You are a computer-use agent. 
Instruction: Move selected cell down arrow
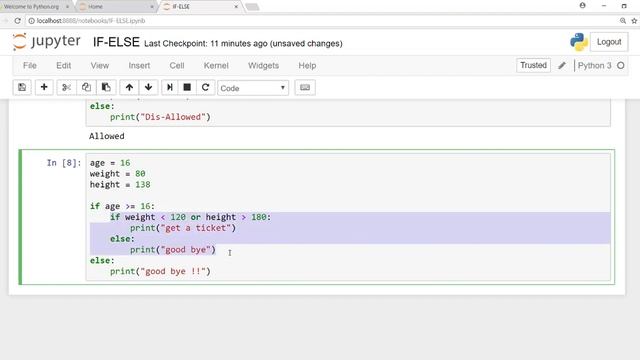point(149,87)
